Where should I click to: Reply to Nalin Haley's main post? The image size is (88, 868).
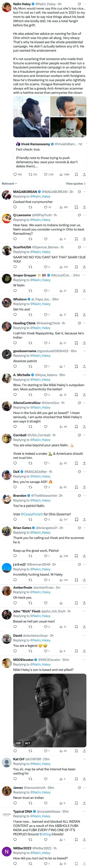(15, 174)
